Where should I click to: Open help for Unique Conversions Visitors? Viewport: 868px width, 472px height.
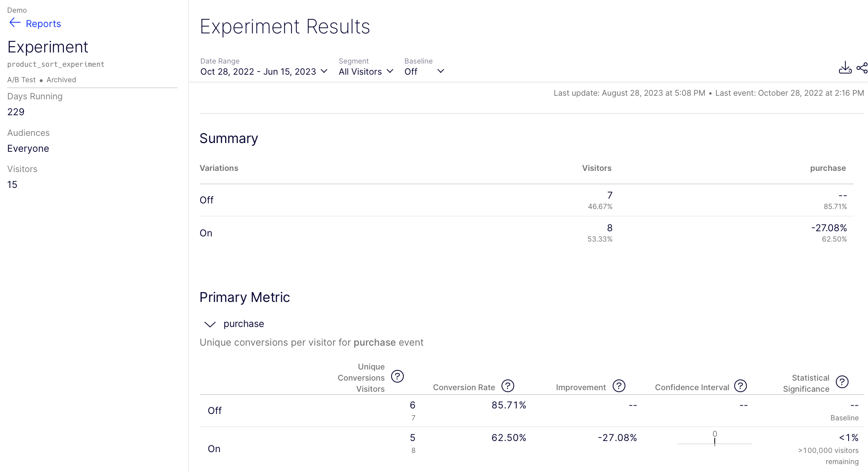pos(397,376)
